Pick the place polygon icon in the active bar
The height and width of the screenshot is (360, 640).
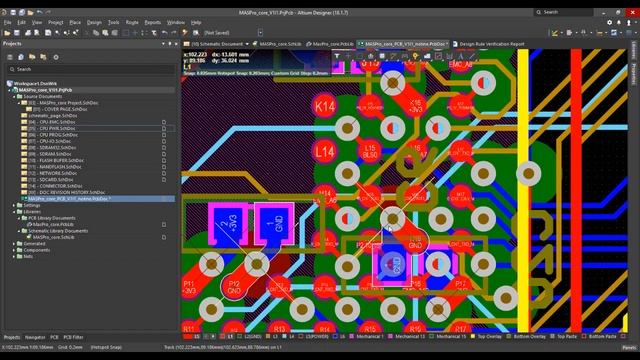(427, 56)
